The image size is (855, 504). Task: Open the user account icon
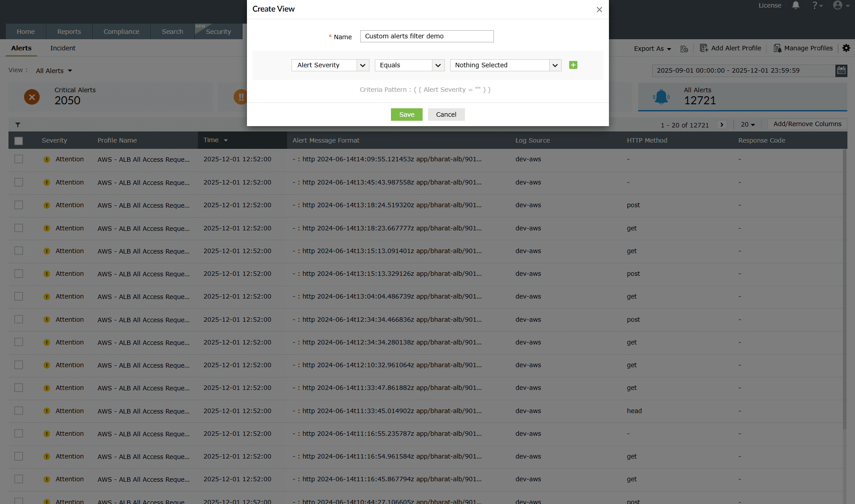pyautogui.click(x=838, y=5)
